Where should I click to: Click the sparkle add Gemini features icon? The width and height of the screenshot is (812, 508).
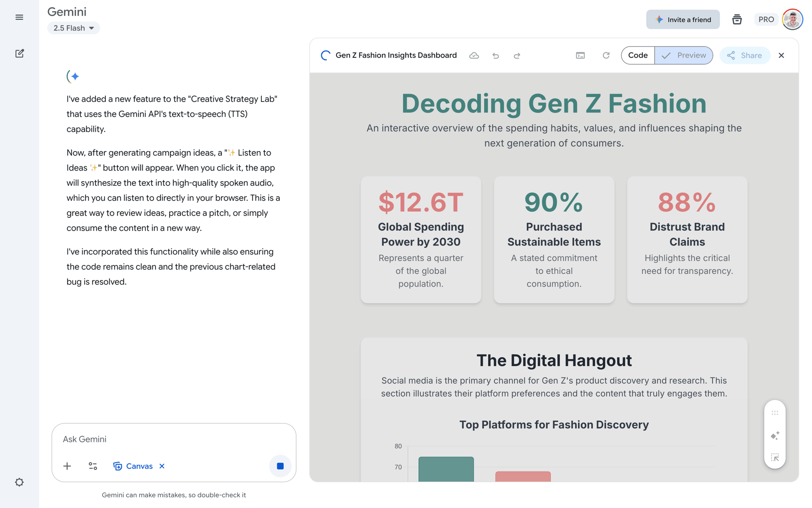775,436
